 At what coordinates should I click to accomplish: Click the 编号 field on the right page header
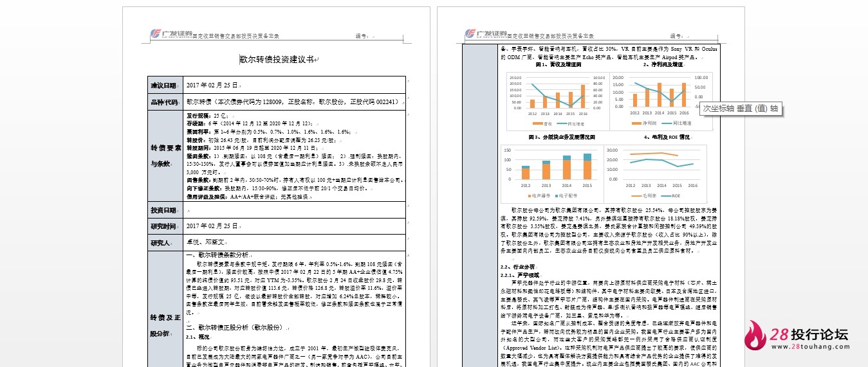point(678,37)
